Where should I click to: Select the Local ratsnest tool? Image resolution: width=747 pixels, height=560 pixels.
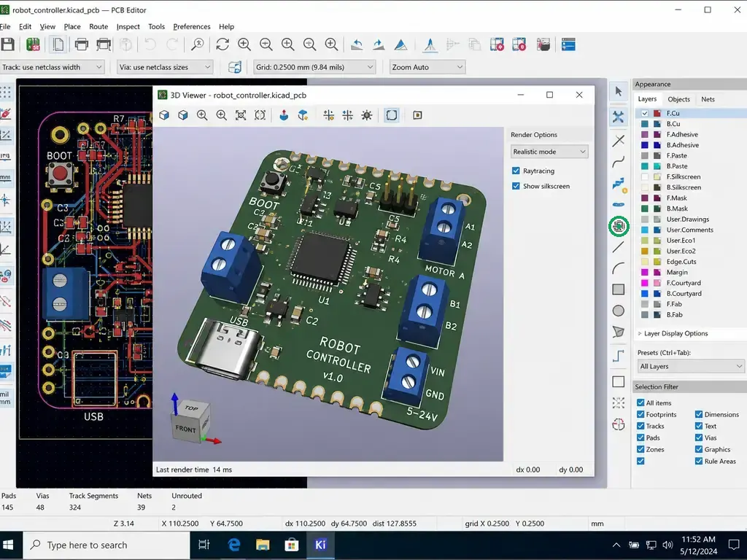point(619,117)
